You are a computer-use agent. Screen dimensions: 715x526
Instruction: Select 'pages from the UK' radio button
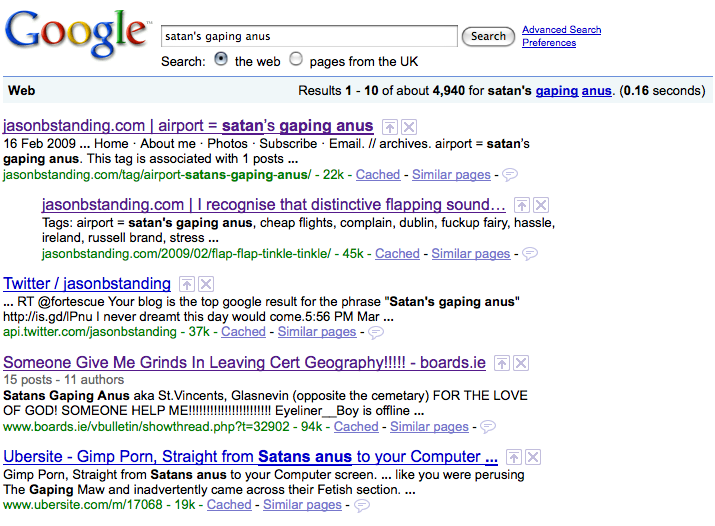(x=296, y=59)
